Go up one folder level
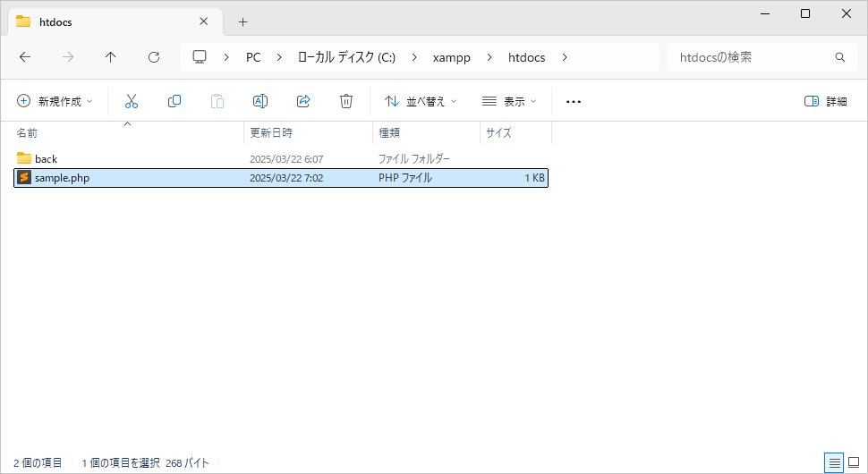The height and width of the screenshot is (474, 868). [111, 57]
